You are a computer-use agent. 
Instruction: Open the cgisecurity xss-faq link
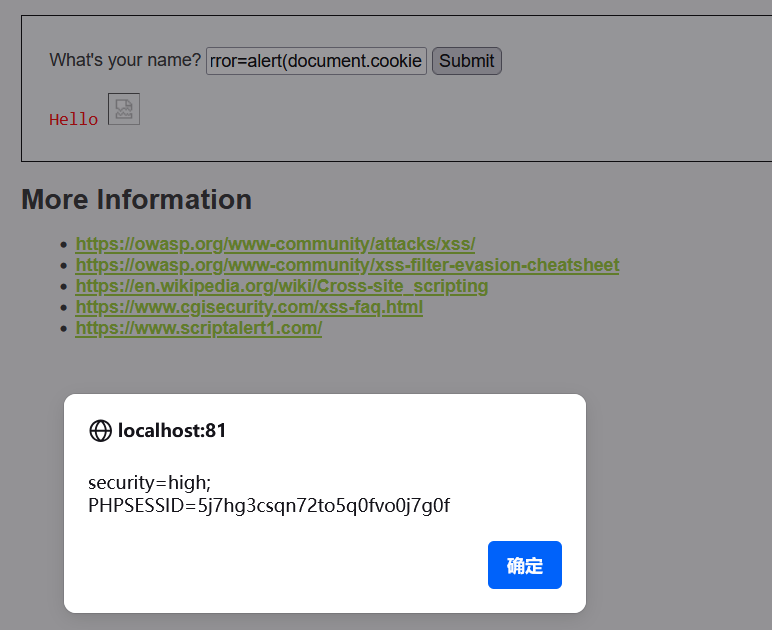[x=249, y=307]
